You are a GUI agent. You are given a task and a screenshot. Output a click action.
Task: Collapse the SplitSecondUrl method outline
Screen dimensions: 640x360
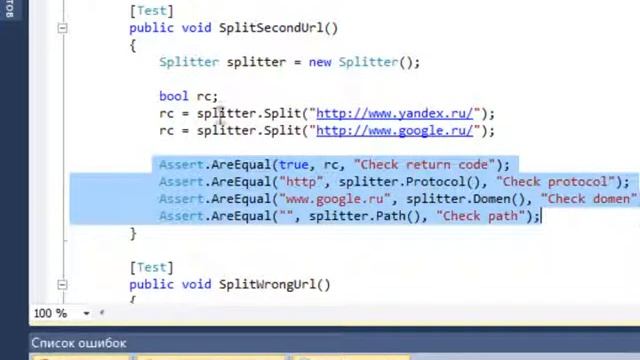click(x=62, y=28)
